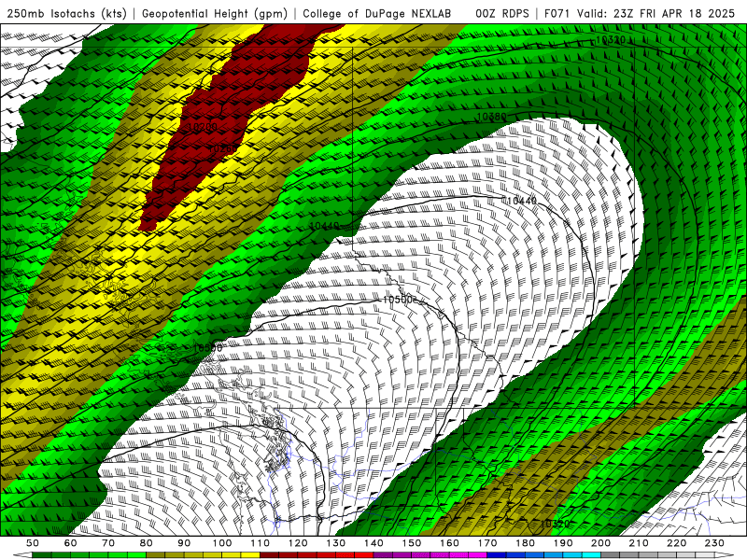The height and width of the screenshot is (560, 747).
Task: Click the 10200 contour label in the red jet core
Action: (x=203, y=127)
